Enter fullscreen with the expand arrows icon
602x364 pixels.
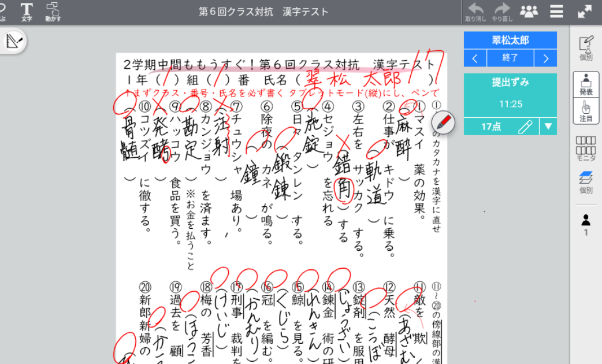585,12
